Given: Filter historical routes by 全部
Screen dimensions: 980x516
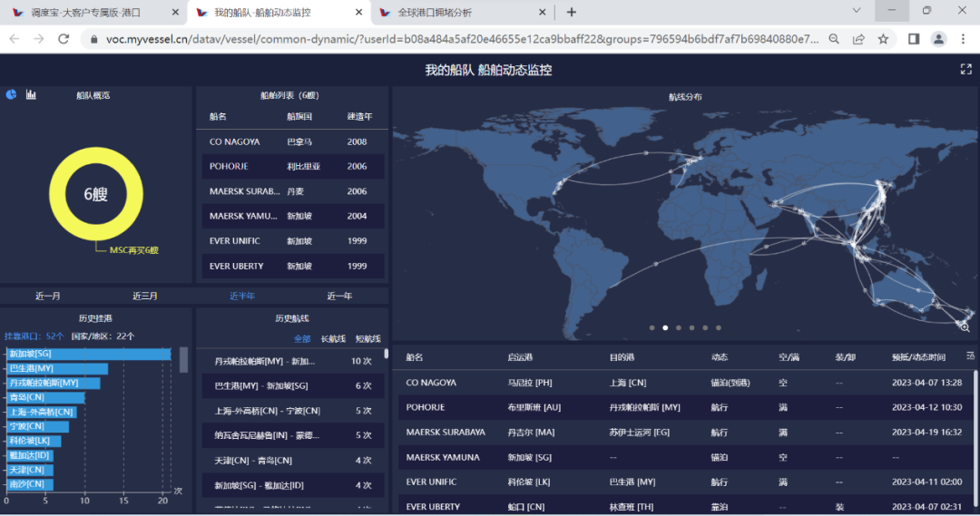Looking at the screenshot, I should pyautogui.click(x=302, y=338).
